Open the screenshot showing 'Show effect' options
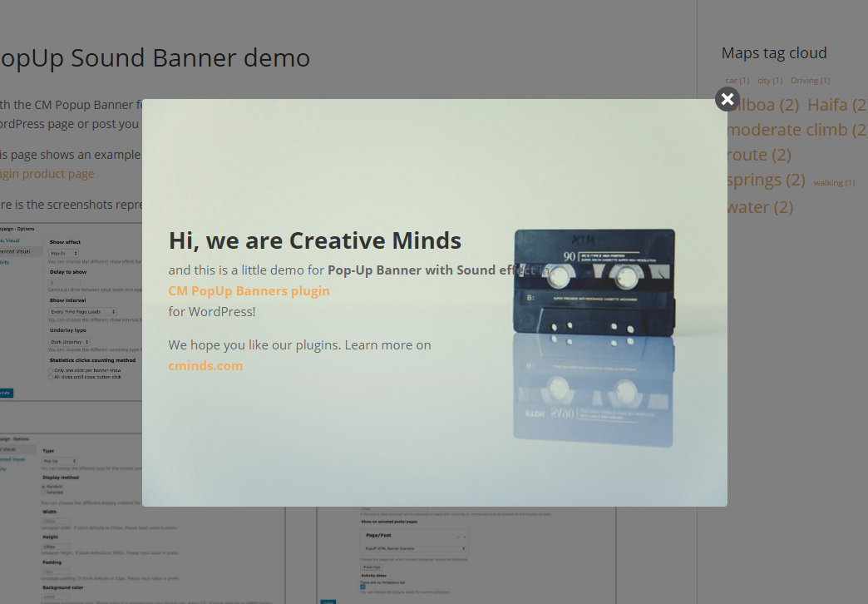The width and height of the screenshot is (868, 604). [x=71, y=312]
